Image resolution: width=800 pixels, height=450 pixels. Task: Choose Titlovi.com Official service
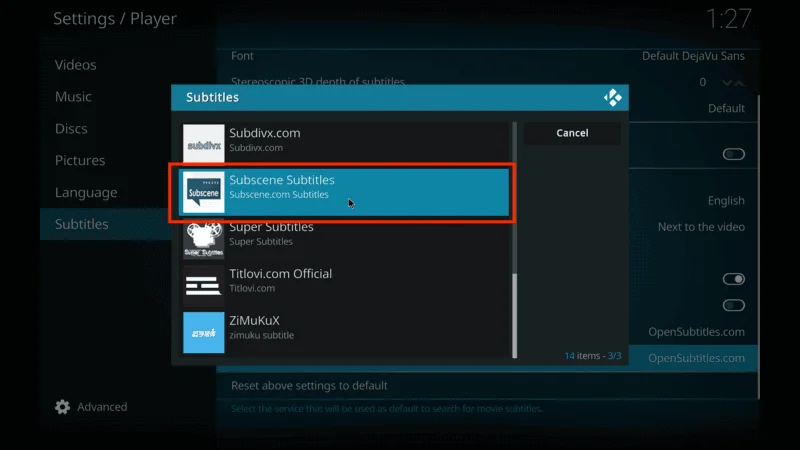(345, 286)
